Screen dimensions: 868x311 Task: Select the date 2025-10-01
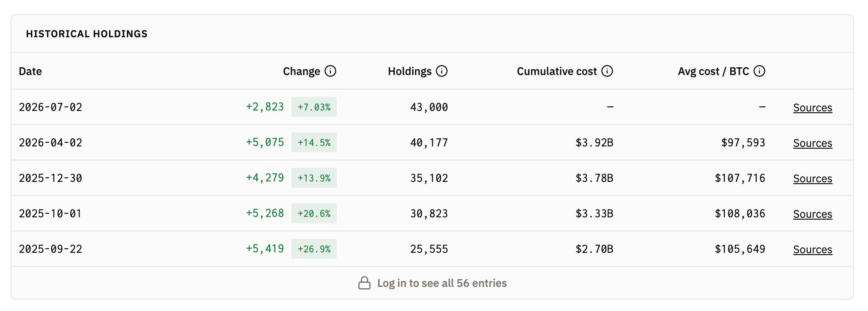coord(50,214)
